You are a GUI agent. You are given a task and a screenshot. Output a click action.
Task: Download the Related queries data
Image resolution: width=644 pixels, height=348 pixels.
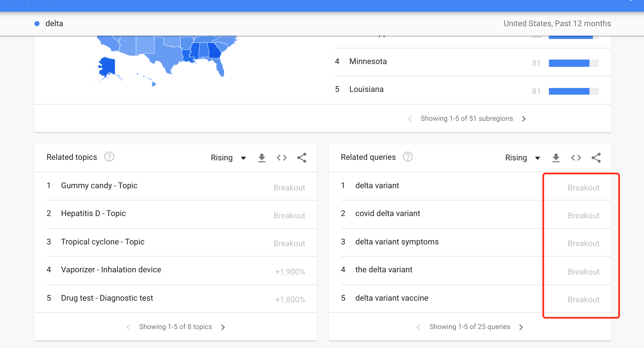point(556,158)
